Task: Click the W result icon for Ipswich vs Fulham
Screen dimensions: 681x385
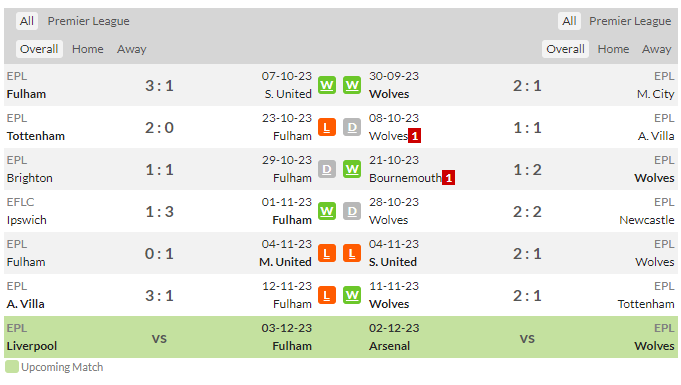Action: [327, 212]
